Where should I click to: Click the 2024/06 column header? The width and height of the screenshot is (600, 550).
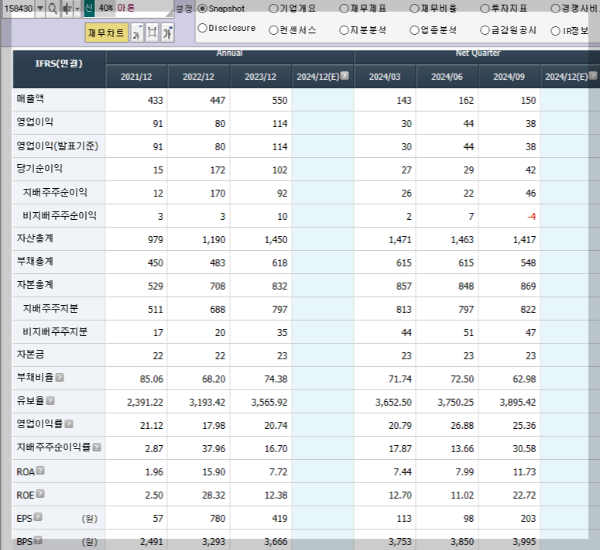[447, 77]
